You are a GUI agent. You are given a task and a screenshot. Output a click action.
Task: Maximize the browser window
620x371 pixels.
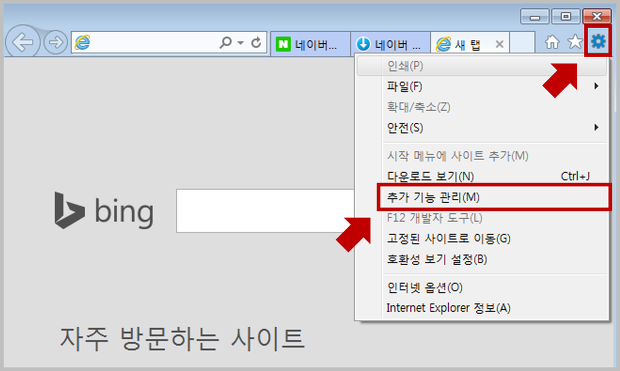point(566,17)
